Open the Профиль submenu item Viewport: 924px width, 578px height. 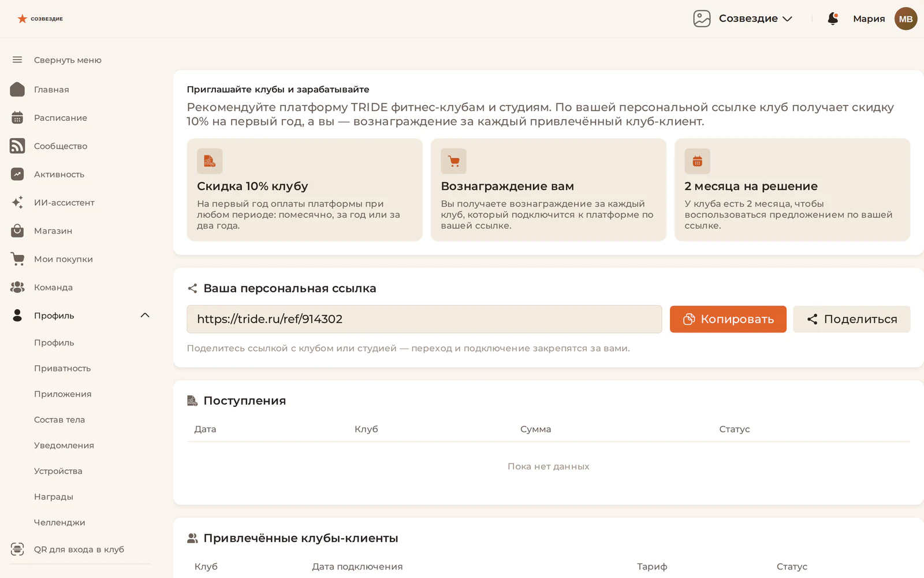coord(54,342)
